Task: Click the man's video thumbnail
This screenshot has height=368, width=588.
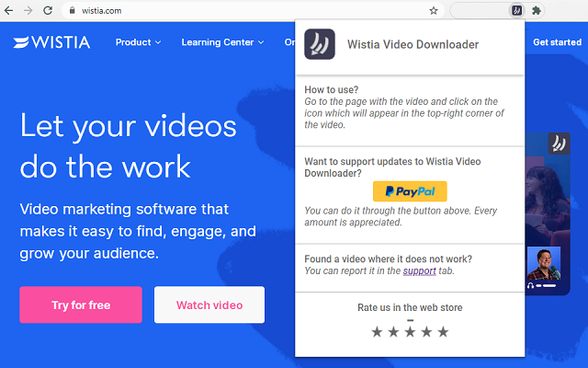Action: click(544, 263)
